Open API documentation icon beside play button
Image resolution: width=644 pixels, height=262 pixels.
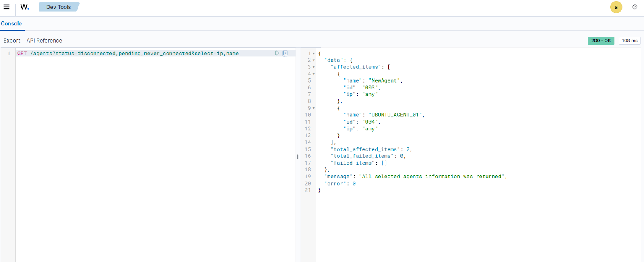click(285, 53)
